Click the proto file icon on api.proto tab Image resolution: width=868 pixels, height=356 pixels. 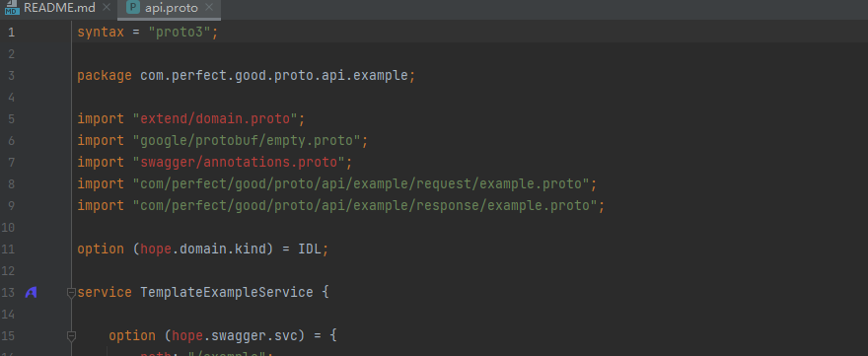tap(133, 8)
